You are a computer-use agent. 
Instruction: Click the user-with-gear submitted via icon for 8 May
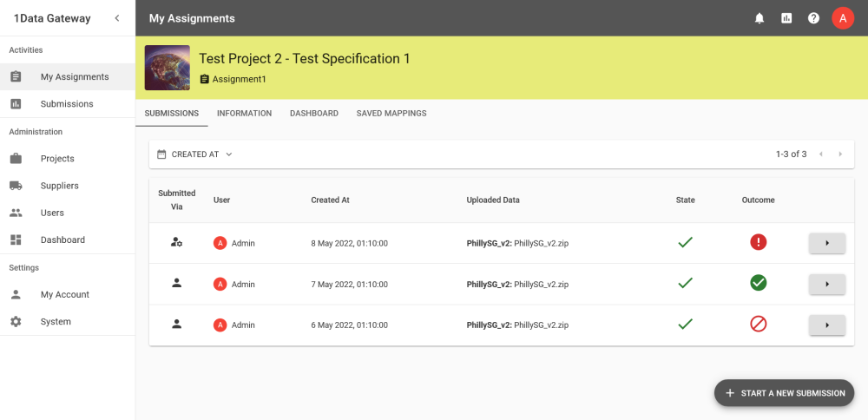click(176, 242)
